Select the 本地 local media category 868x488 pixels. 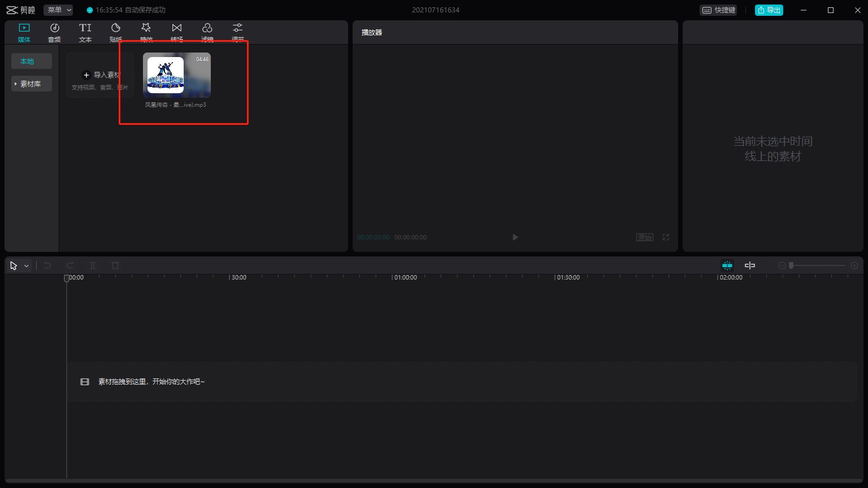32,61
